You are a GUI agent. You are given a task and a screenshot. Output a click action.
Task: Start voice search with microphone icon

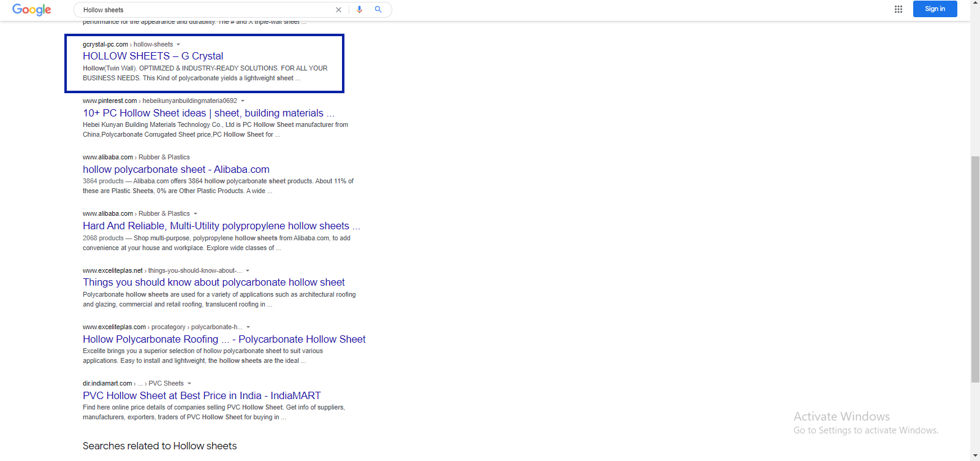pos(359,9)
